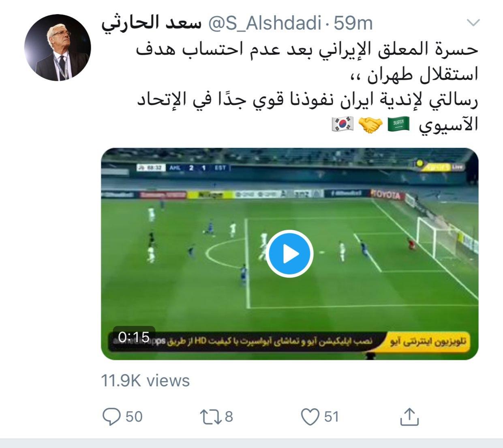This screenshot has width=503, height=448.
Task: Tap the share upload icon
Action: point(409,416)
